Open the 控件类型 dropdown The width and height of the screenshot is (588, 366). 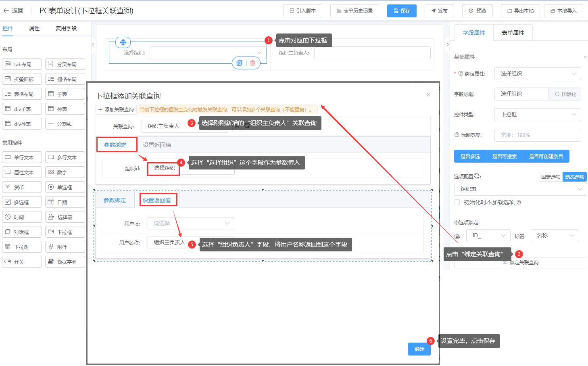538,114
